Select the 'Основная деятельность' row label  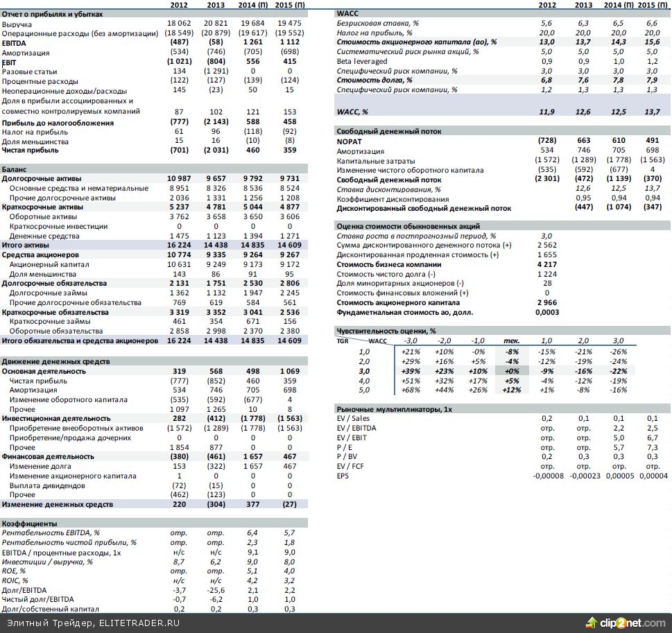(44, 371)
